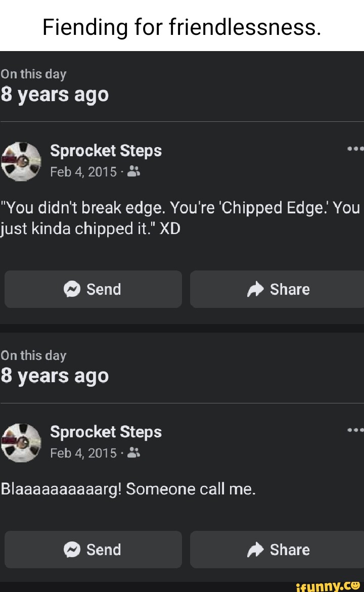Viewport: 364px width, 592px height.
Task: Share the Blaaaaaaaaaarg post
Action: point(277,550)
